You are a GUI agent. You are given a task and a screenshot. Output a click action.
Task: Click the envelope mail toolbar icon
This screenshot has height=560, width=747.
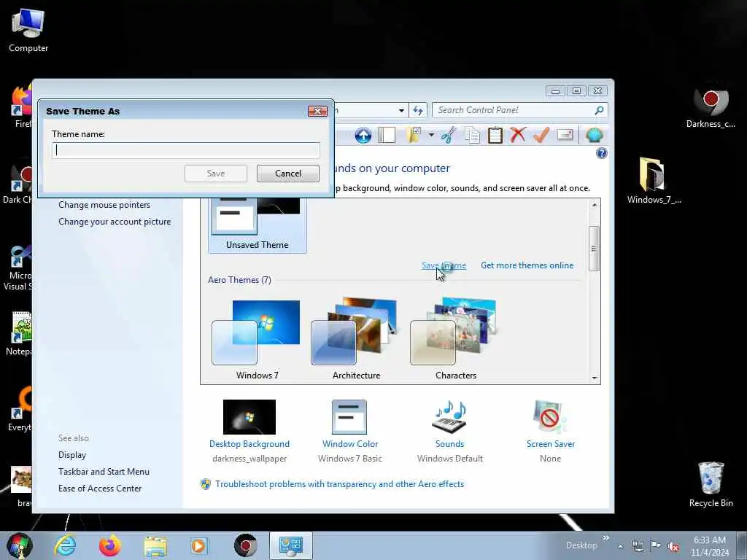565,135
